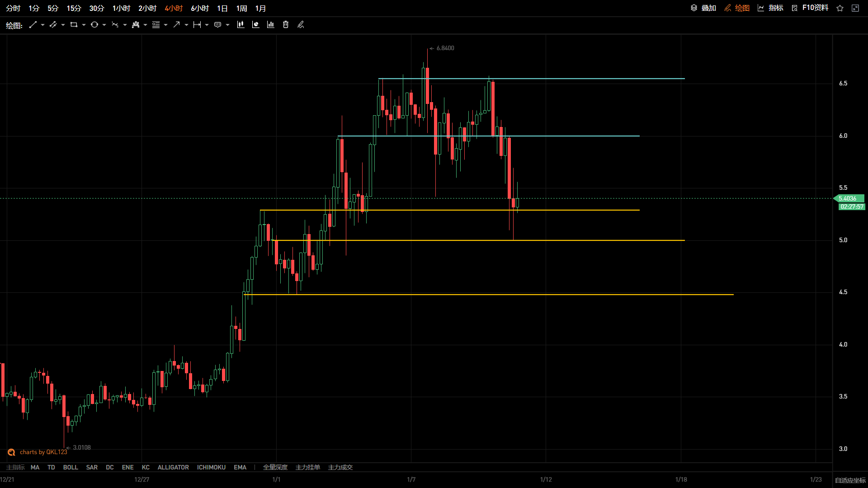Toggle the BOLL indicator

71,467
